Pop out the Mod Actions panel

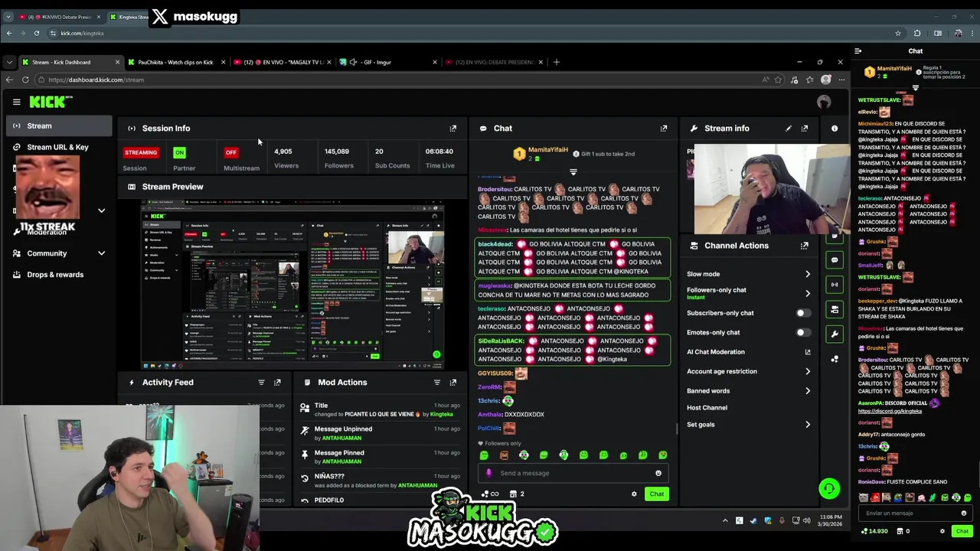coord(452,383)
